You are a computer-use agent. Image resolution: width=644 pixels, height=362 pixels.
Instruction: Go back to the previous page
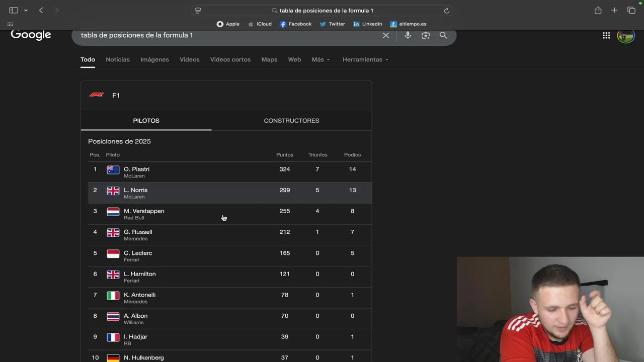tap(41, 10)
